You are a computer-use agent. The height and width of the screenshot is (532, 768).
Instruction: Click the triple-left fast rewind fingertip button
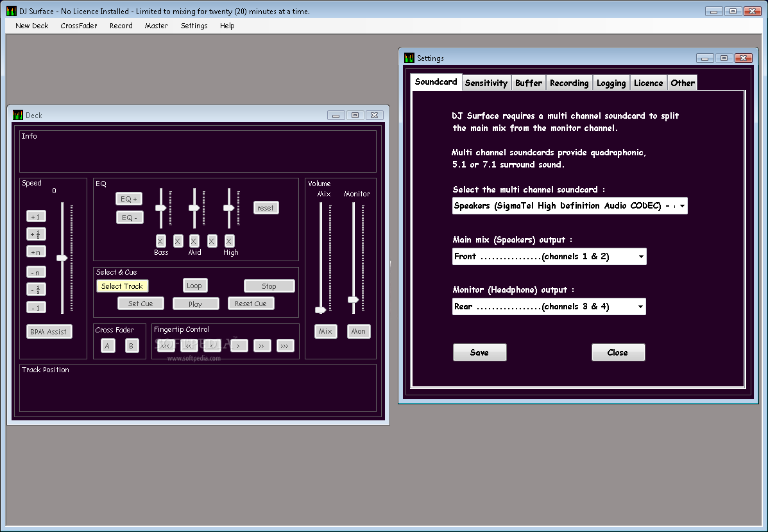(x=166, y=346)
